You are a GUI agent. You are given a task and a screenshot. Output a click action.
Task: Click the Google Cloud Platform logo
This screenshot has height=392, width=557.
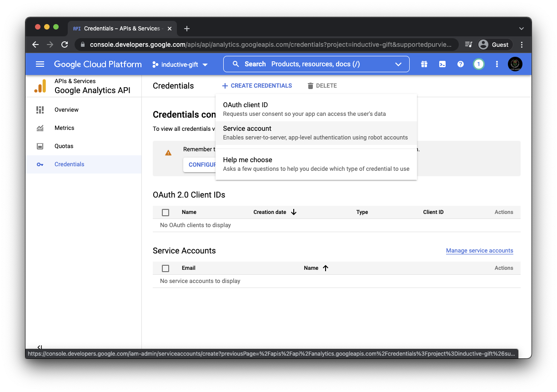click(98, 64)
